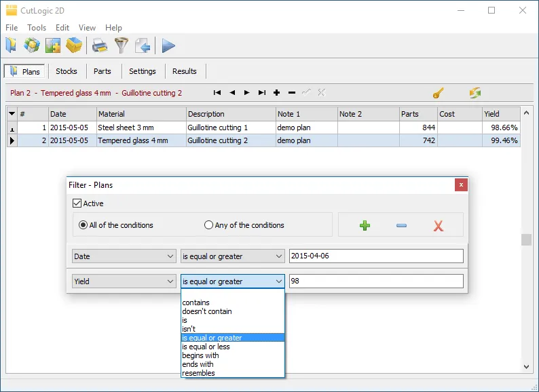Click the import document arrow icon

(x=142, y=45)
